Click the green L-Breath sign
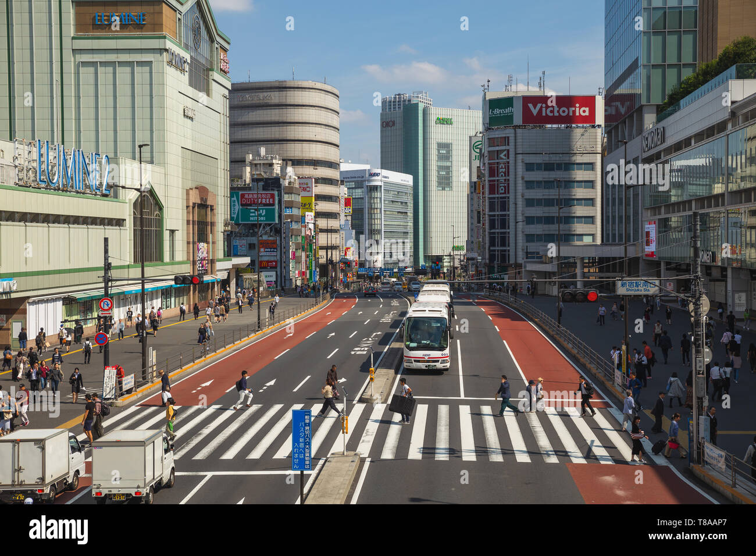 500,112
